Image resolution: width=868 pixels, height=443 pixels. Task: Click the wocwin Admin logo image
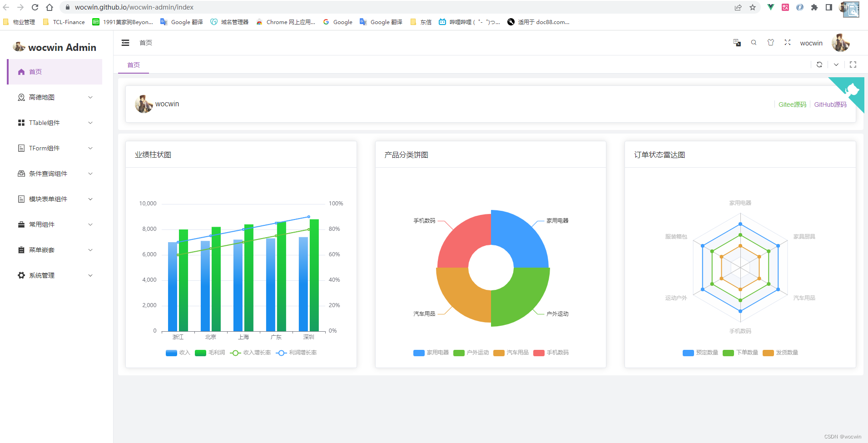19,46
